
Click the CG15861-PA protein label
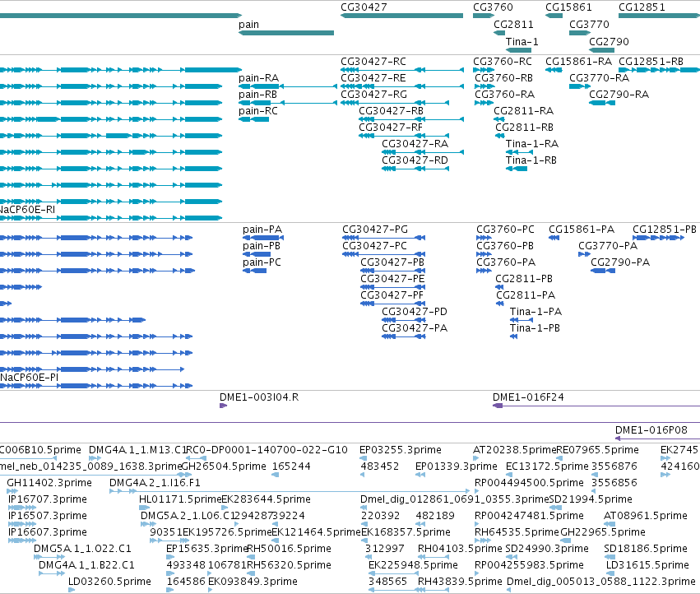click(582, 230)
